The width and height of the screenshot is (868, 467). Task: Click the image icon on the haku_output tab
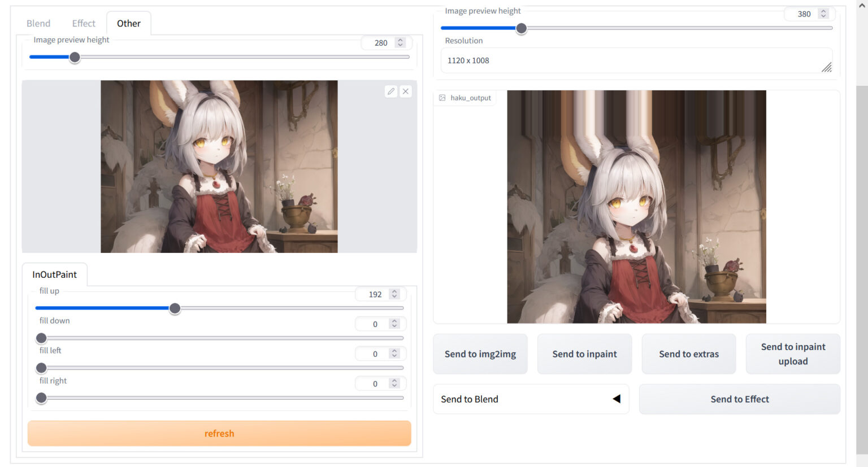pos(442,97)
